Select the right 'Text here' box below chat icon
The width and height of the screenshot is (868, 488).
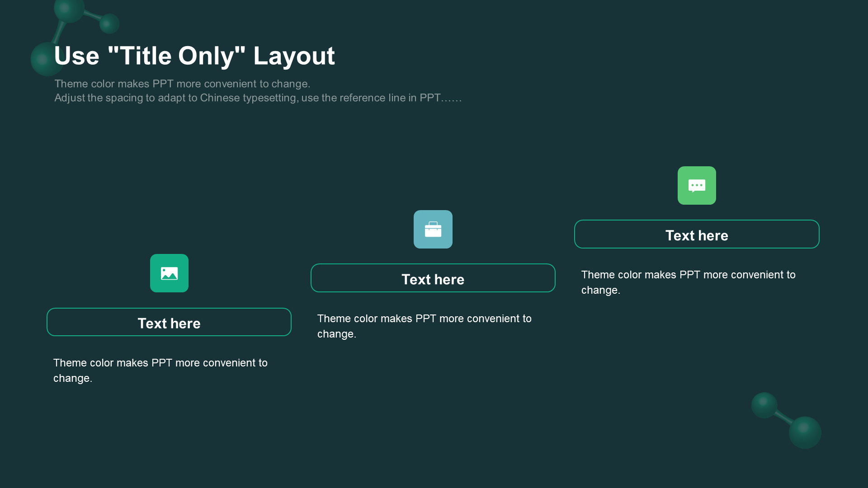[x=697, y=234]
